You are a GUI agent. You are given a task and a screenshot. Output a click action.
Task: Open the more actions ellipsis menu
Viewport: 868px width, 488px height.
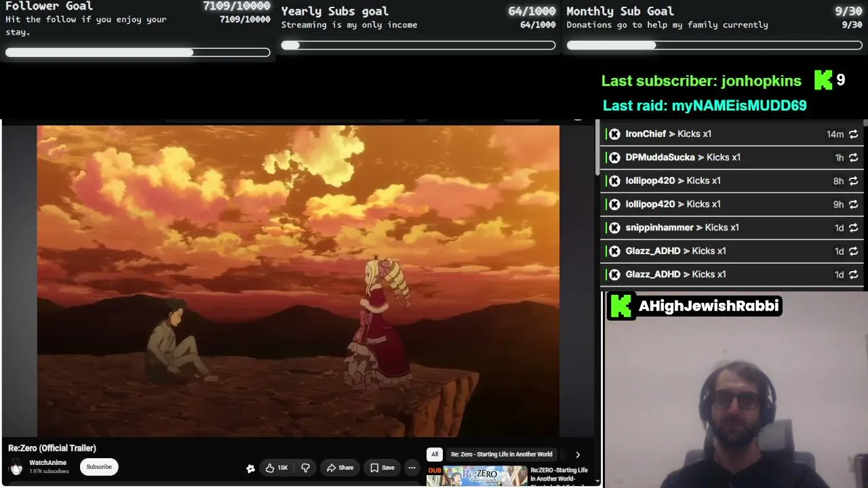pyautogui.click(x=412, y=468)
